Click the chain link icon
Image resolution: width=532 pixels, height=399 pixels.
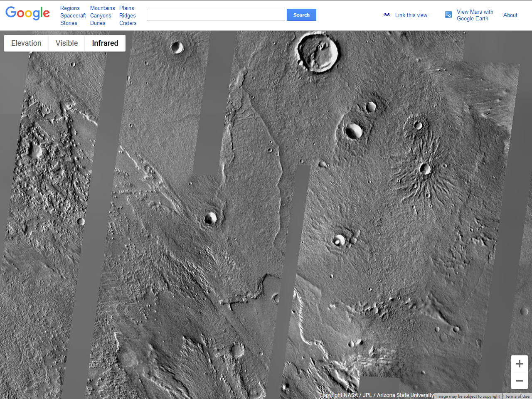coord(387,15)
